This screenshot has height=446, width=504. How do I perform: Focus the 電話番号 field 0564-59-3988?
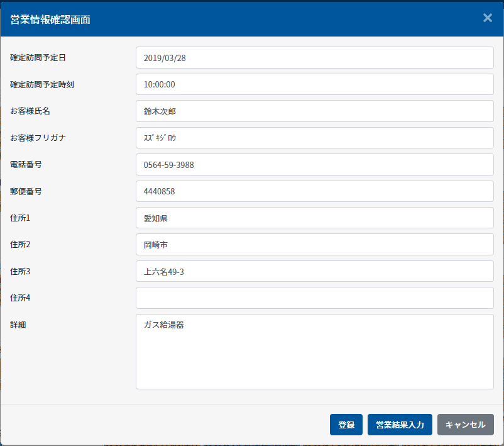pyautogui.click(x=314, y=164)
